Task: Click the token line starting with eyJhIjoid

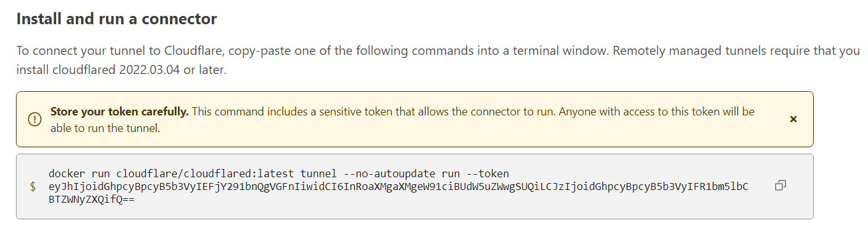Action: [x=398, y=187]
